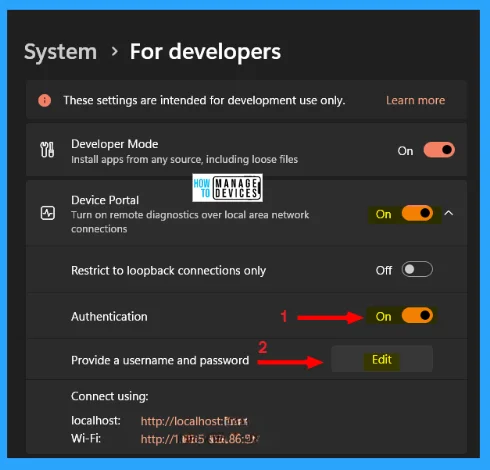This screenshot has width=490, height=470.
Task: Open the localhost Device Portal URL
Action: tap(194, 421)
